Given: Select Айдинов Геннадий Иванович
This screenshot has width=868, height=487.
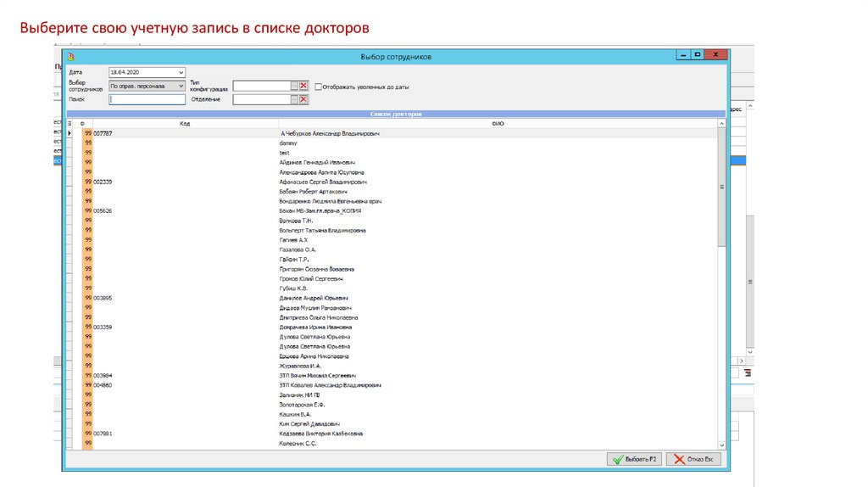Looking at the screenshot, I should [x=317, y=162].
